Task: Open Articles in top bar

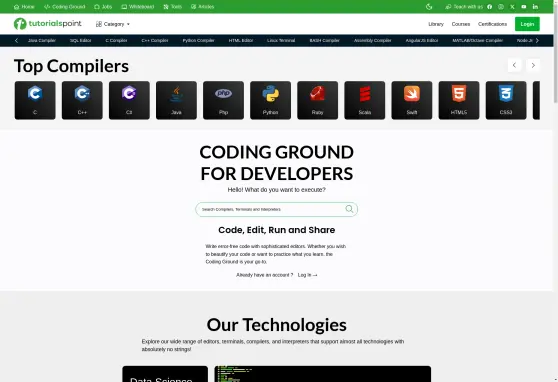Action: point(202,6)
